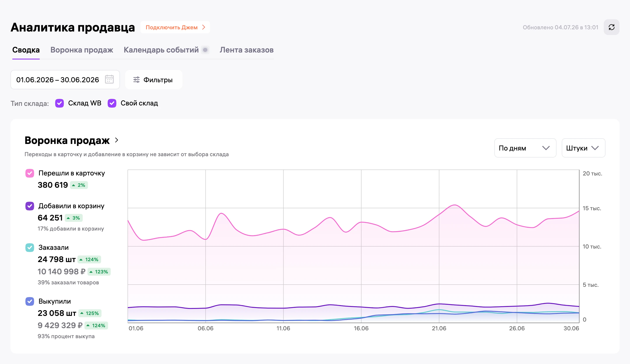Click the 10 140 998 ₽ orders sum
Screen dimensions: 630x364
pos(61,271)
